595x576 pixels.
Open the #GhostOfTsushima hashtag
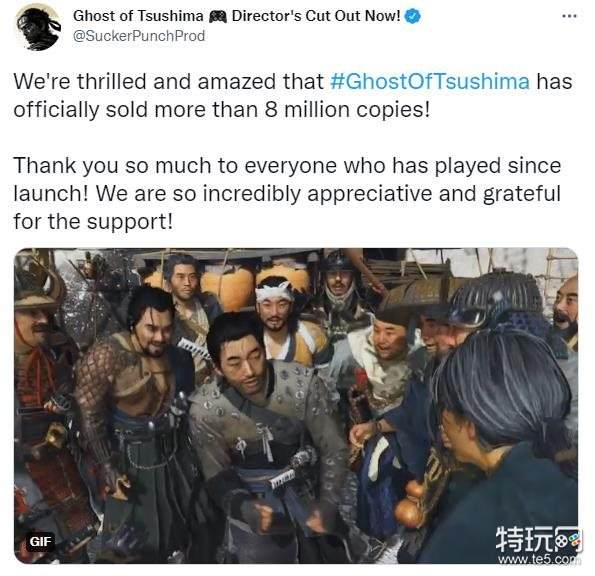[x=430, y=82]
